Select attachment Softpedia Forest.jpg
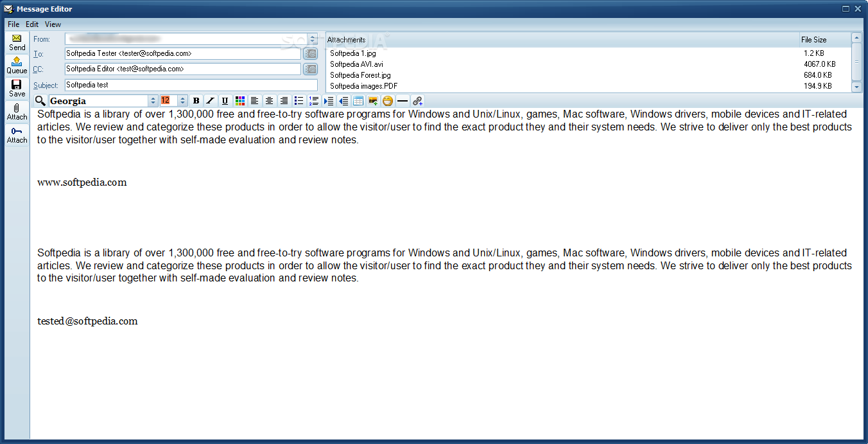The height and width of the screenshot is (444, 868). coord(360,75)
